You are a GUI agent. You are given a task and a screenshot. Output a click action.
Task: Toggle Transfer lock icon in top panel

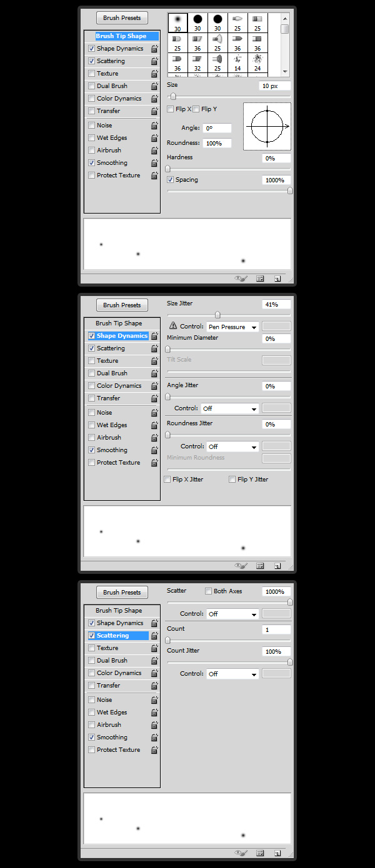click(x=154, y=111)
